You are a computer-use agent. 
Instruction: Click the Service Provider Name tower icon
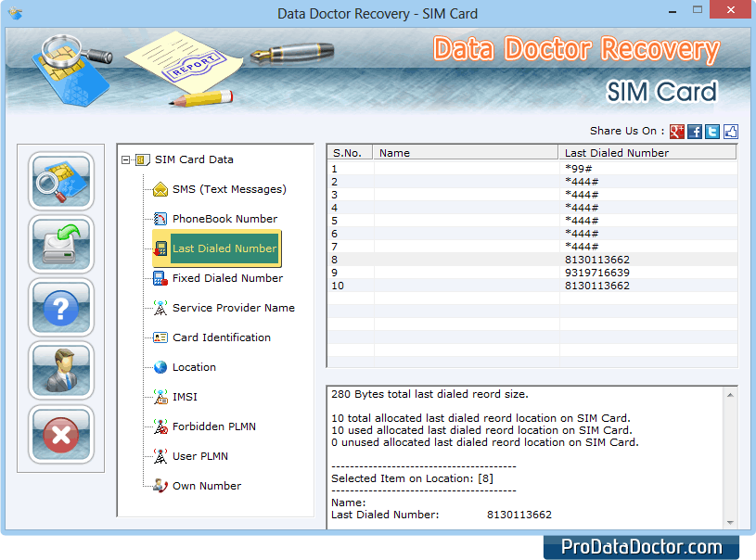coord(160,308)
